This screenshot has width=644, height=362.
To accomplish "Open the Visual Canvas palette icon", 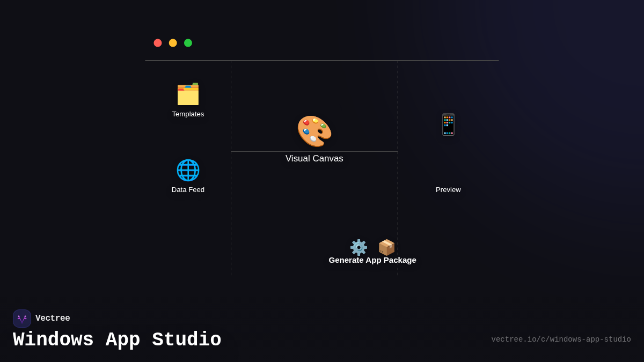I will pos(314,130).
